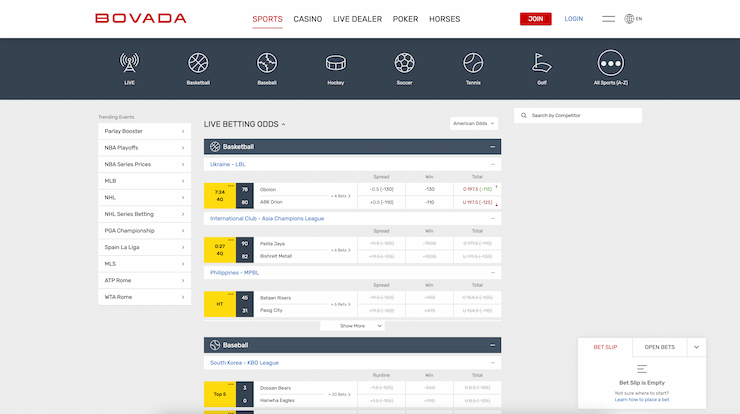Collapse the bet slip panel chevron
This screenshot has height=414, width=740.
[697, 347]
